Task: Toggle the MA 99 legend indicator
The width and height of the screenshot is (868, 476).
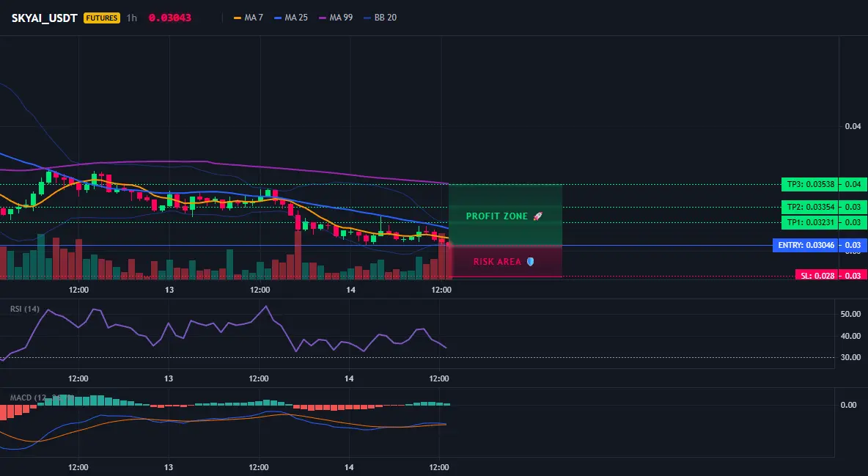Action: click(336, 18)
